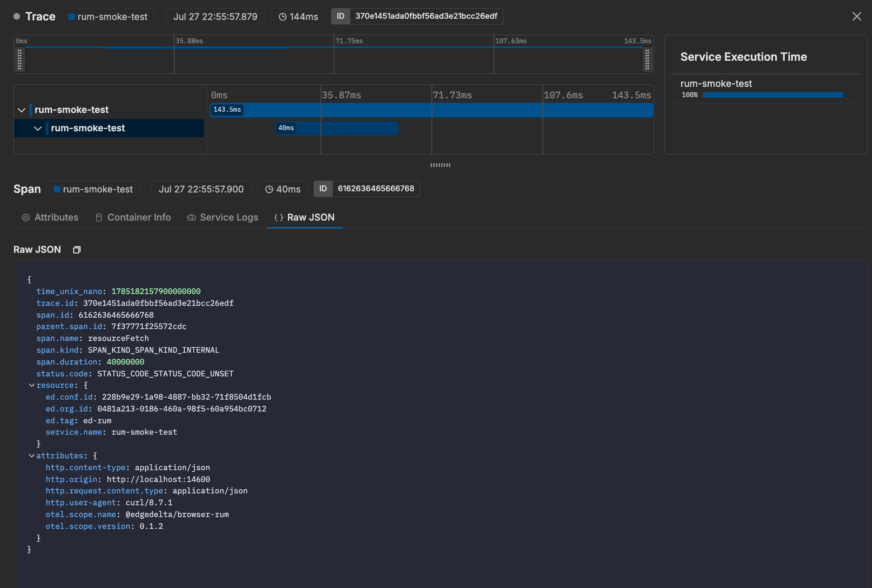The height and width of the screenshot is (588, 872).
Task: Click the rum-smoke-test 100% execution time bar
Action: point(772,95)
